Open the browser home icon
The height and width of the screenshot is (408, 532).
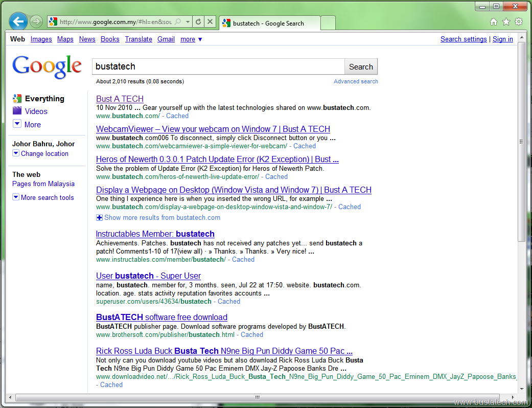click(x=494, y=22)
